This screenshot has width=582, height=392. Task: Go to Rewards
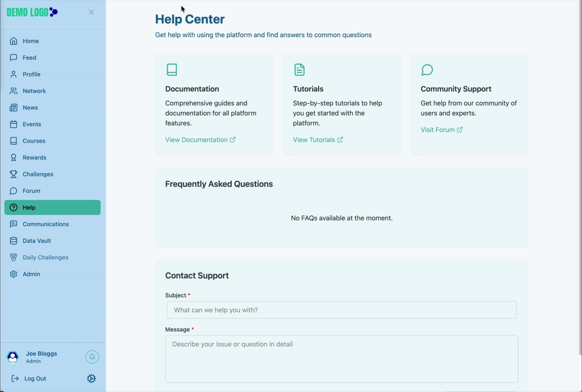(52, 157)
